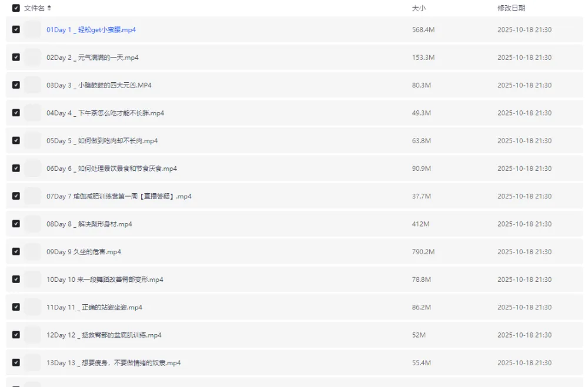588x387 pixels.
Task: Select the file icon beside 04Day 4
Action: (x=33, y=113)
